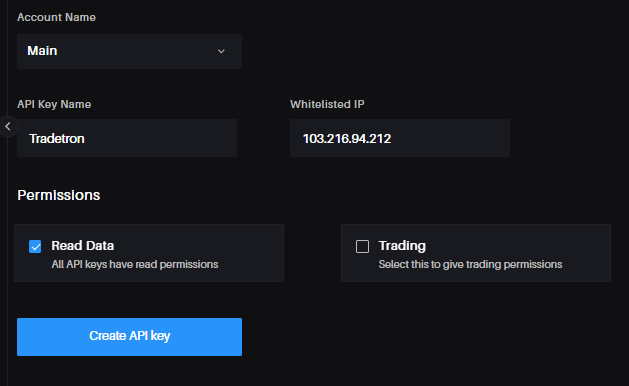The image size is (629, 386).
Task: Click the Permissions section heading
Action: tap(59, 195)
